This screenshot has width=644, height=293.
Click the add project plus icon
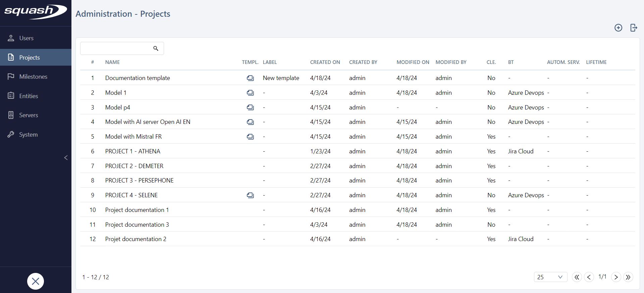618,28
